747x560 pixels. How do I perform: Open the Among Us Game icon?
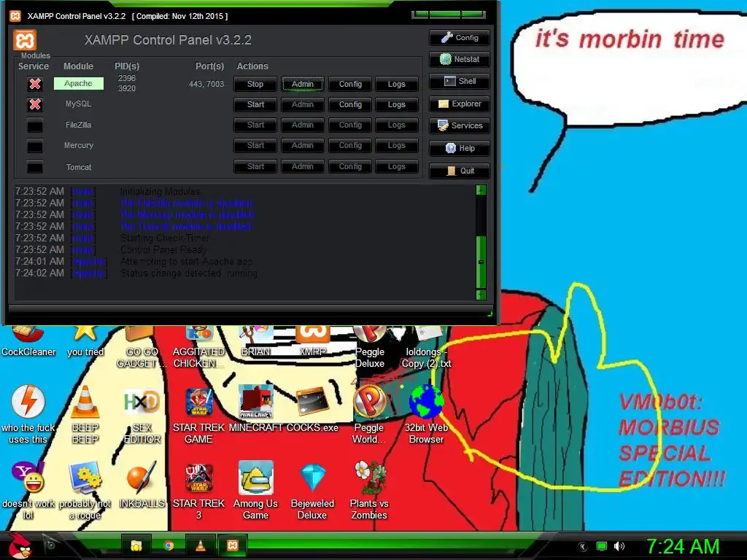tap(256, 491)
